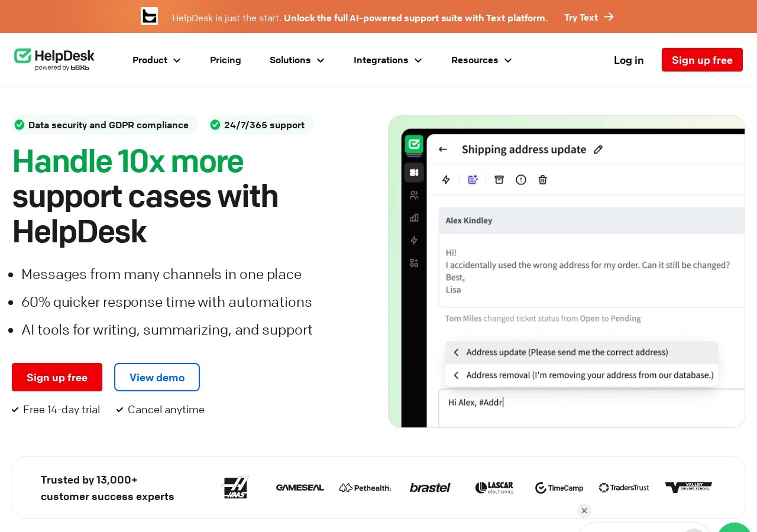Click the TimeCamp customer logo
The width and height of the screenshot is (757, 532).
(x=559, y=488)
